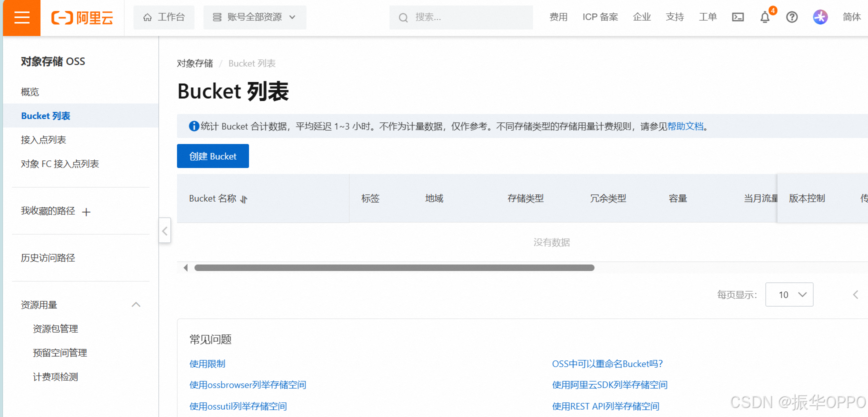Open 接入点列表 in the sidebar
The width and height of the screenshot is (868, 417).
coord(43,140)
